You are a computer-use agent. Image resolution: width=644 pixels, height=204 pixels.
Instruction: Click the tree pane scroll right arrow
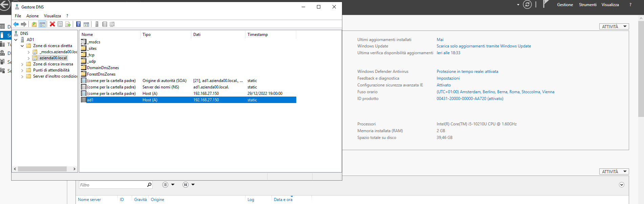[x=74, y=169]
